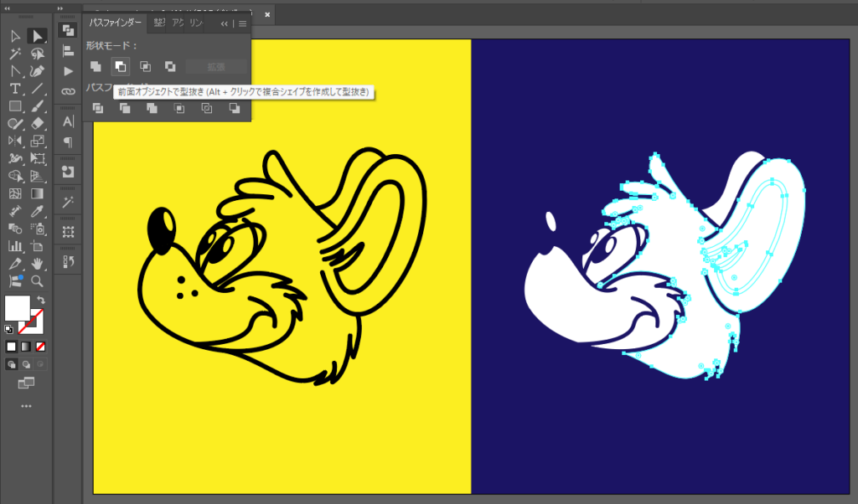
Task: Click the 拡張 button
Action: [216, 67]
